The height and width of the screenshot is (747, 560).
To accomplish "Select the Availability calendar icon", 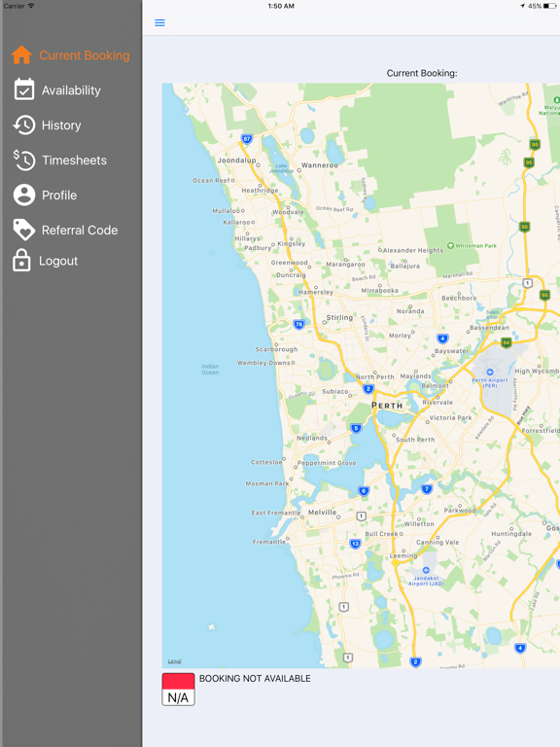I will pyautogui.click(x=23, y=89).
